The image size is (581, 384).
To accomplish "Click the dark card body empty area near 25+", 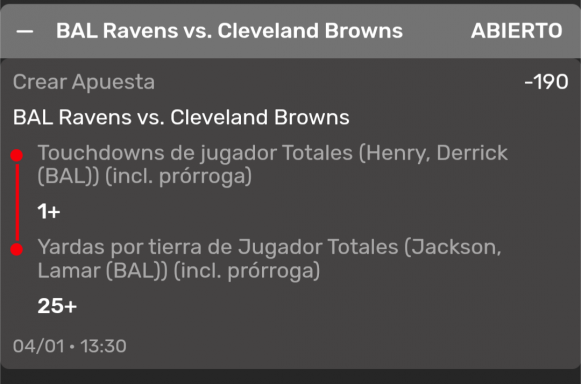I will click(x=296, y=306).
